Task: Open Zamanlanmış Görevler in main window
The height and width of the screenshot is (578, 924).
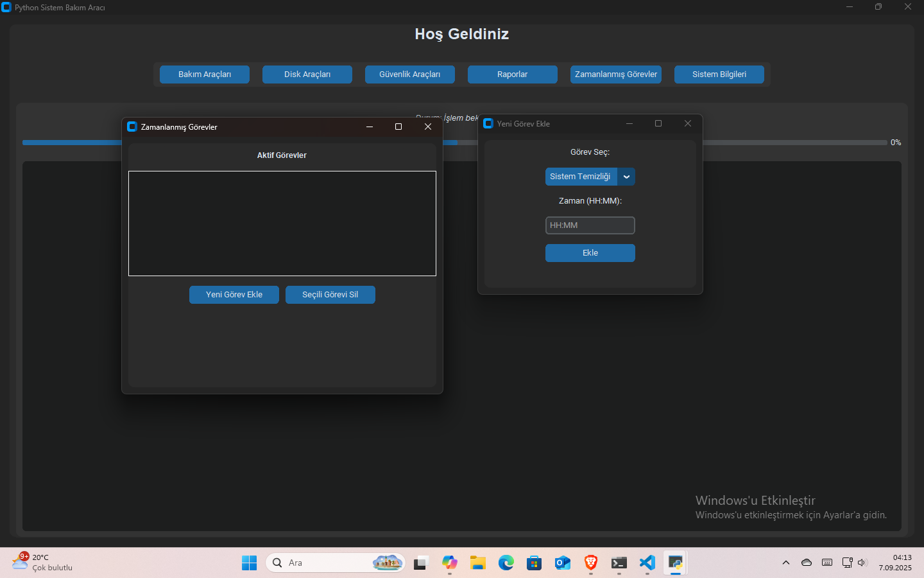Action: click(616, 74)
